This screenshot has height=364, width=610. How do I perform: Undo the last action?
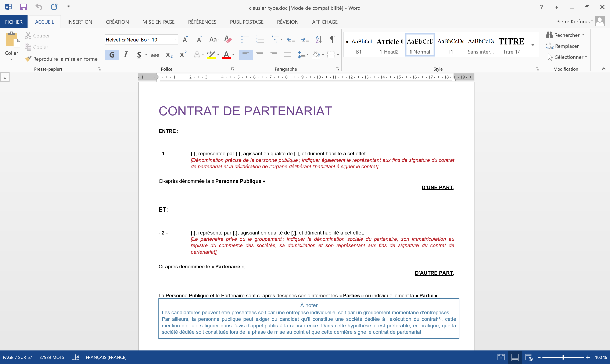[39, 7]
